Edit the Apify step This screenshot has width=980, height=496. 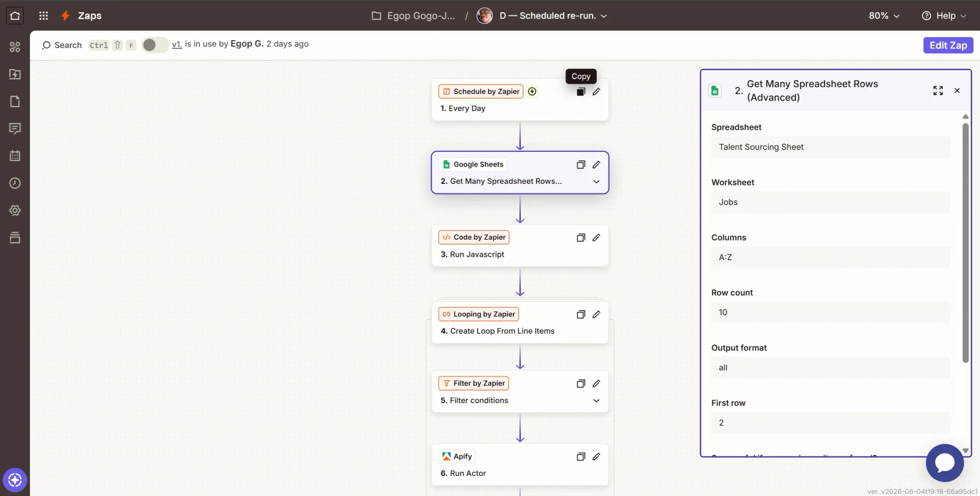click(596, 457)
